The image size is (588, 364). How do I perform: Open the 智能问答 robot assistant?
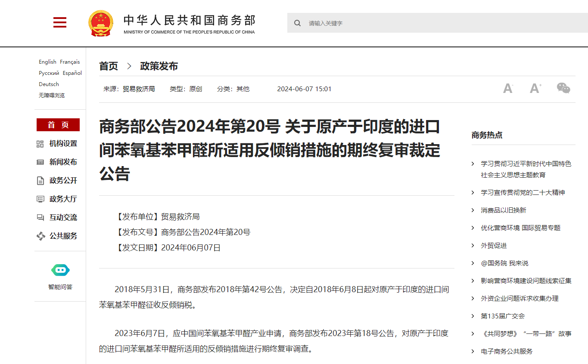click(x=60, y=271)
